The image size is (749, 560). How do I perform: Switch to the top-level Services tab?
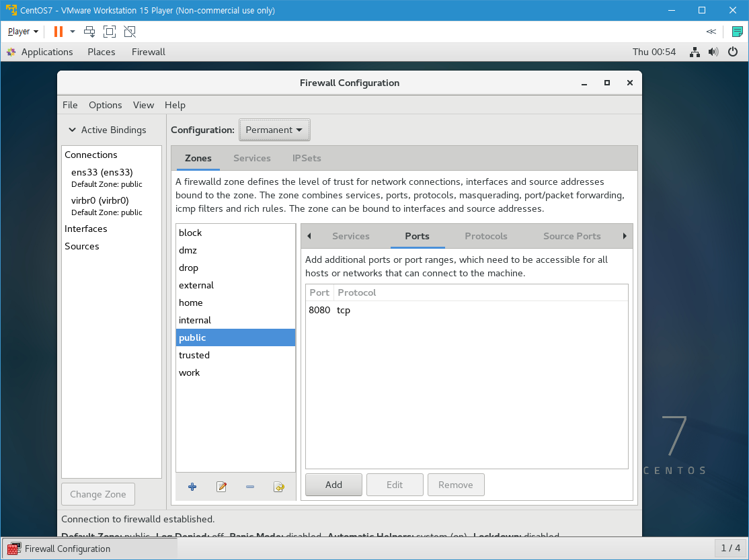(x=251, y=158)
